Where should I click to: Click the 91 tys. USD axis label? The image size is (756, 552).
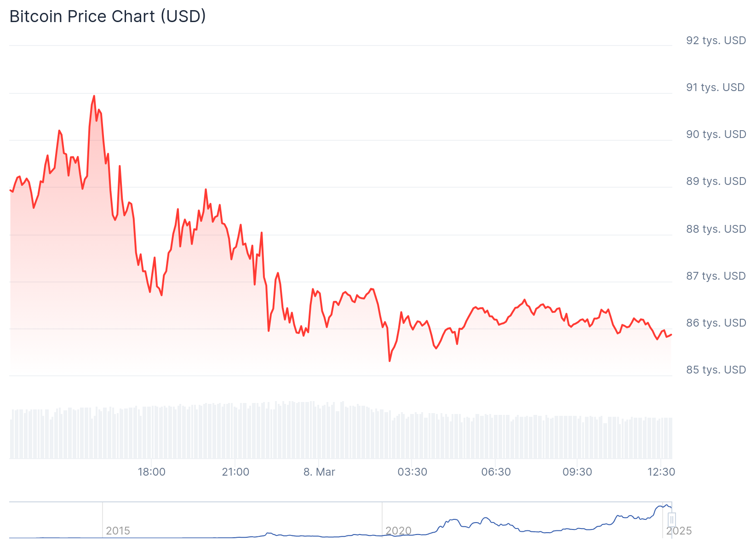pyautogui.click(x=715, y=87)
